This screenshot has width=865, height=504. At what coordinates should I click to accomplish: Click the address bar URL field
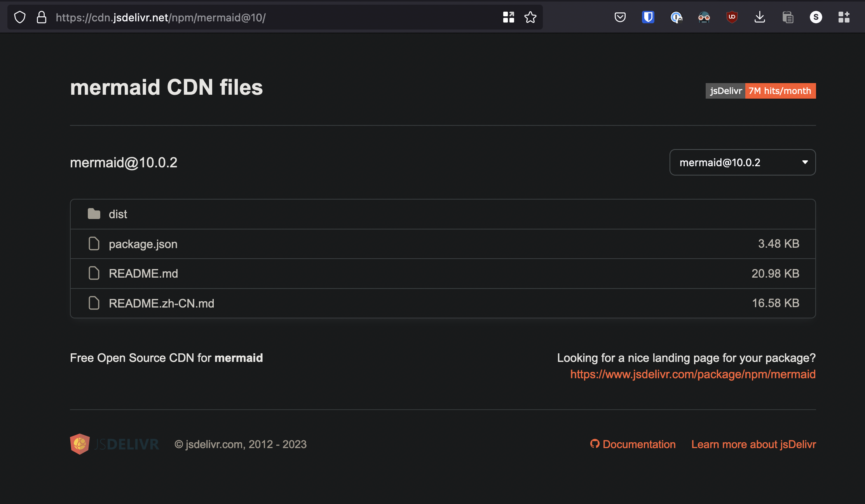[x=272, y=17]
